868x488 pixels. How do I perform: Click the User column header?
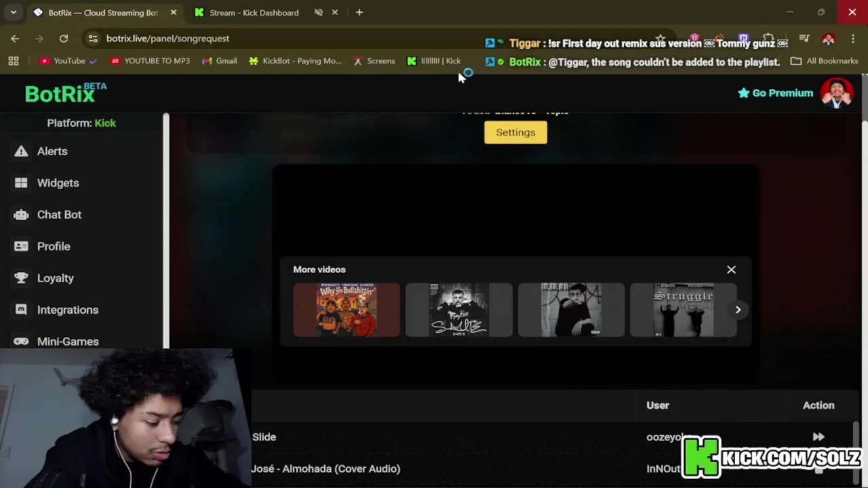[x=658, y=405]
